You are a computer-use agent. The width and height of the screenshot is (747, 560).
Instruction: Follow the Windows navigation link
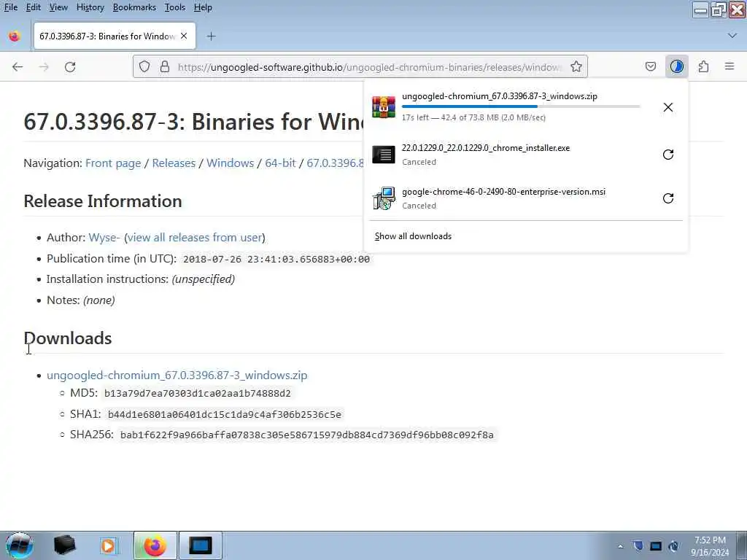pos(230,163)
